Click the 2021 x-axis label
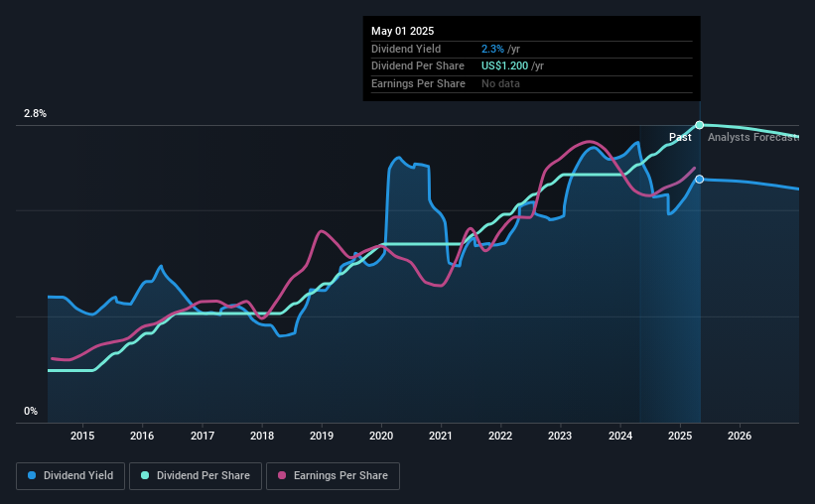 coord(441,436)
